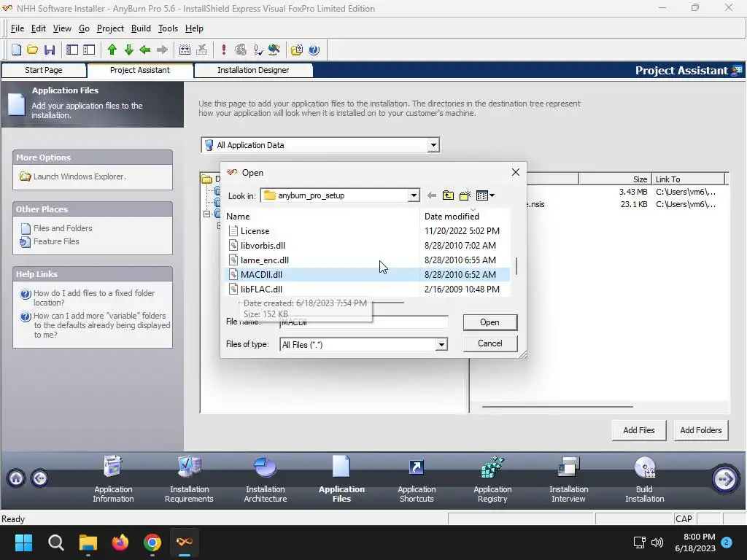
Task: Click the New project toolbar icon
Action: 16,50
